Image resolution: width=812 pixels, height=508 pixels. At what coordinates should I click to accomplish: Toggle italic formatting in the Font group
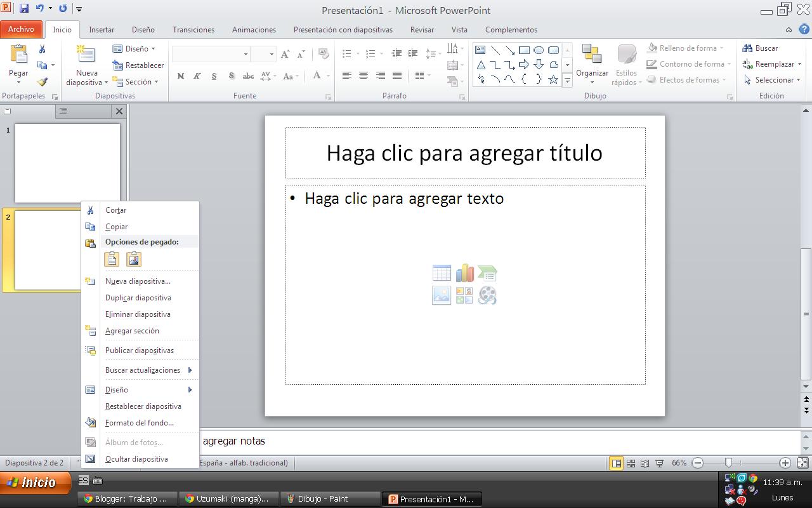[197, 76]
